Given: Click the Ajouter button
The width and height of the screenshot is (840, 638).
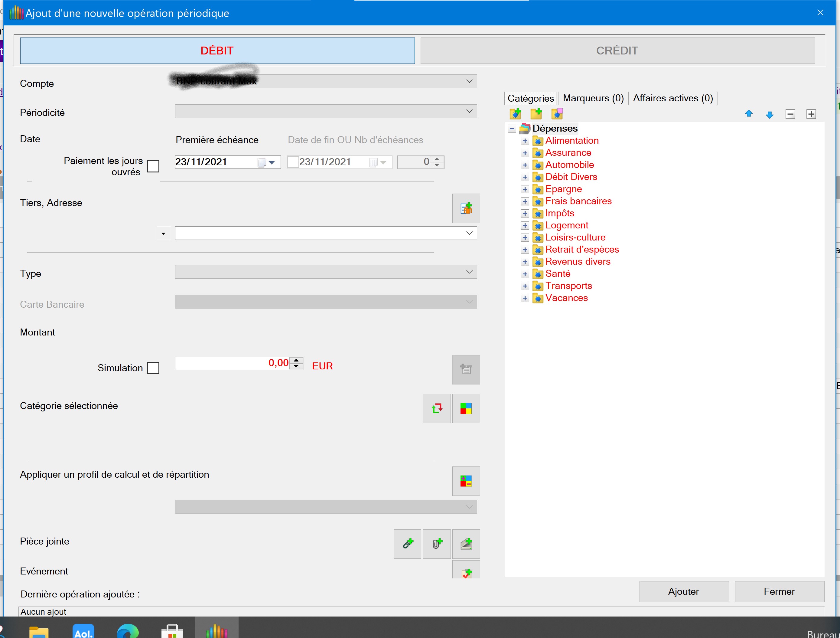Looking at the screenshot, I should (684, 591).
